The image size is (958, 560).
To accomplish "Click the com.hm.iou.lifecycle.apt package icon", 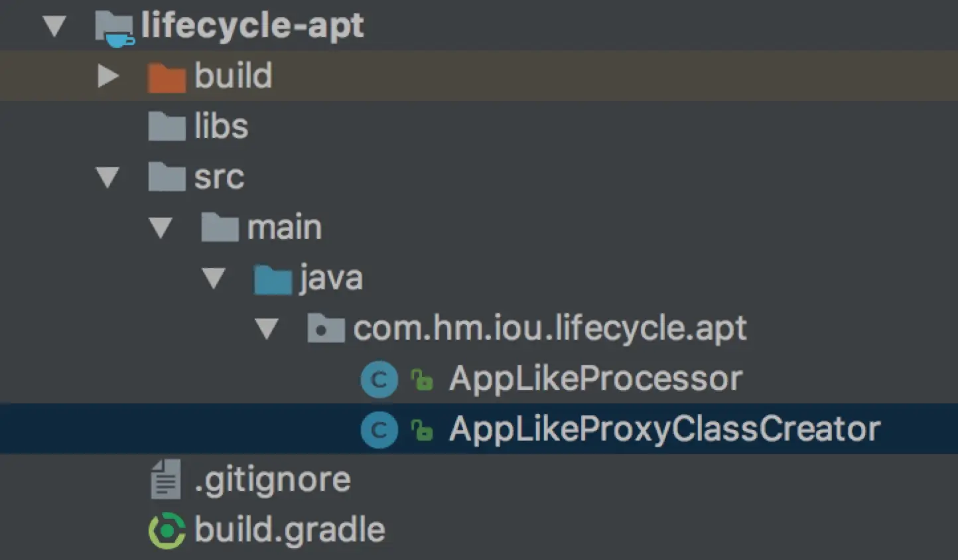I will tap(326, 329).
